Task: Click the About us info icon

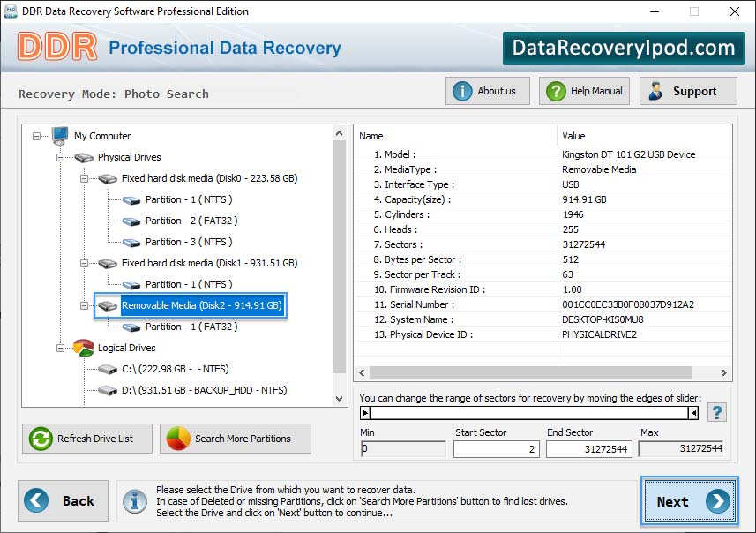Action: click(x=462, y=91)
